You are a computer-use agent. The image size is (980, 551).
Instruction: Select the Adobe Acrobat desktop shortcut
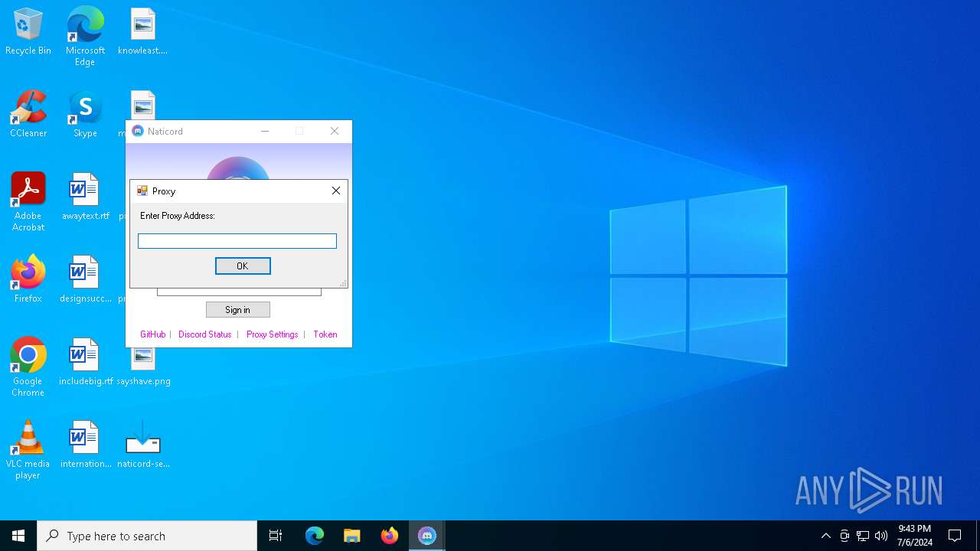(28, 202)
